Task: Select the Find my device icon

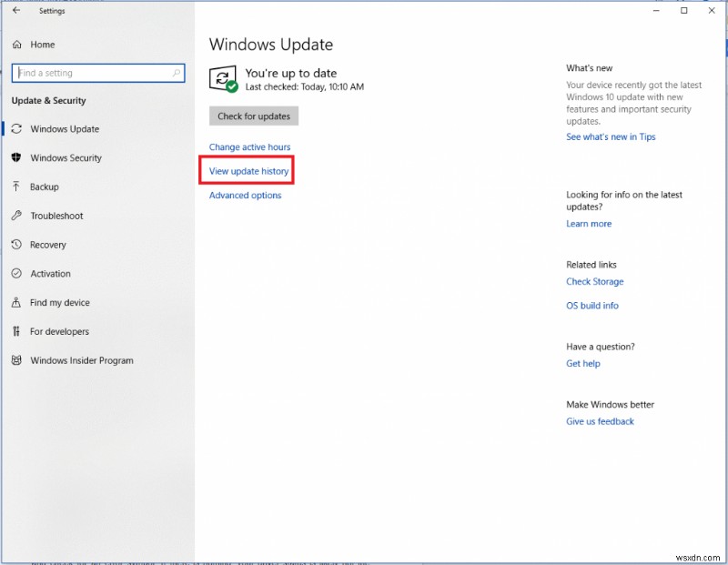Action: click(15, 302)
